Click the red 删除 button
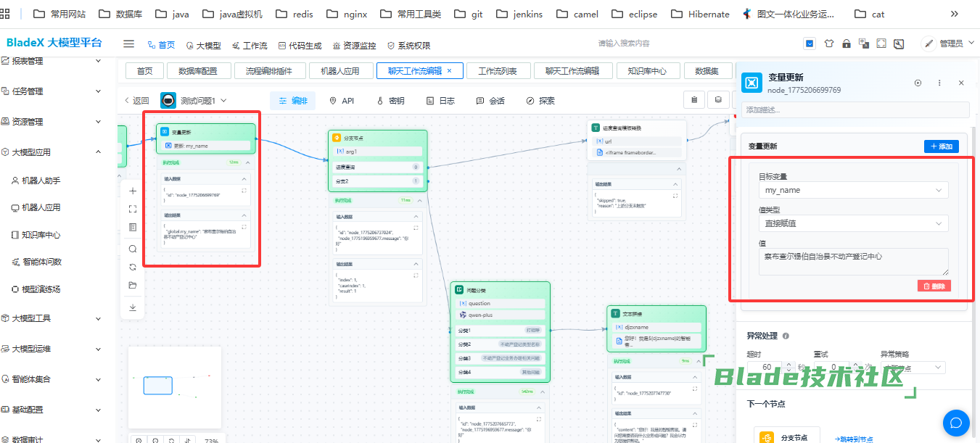 pos(934,286)
